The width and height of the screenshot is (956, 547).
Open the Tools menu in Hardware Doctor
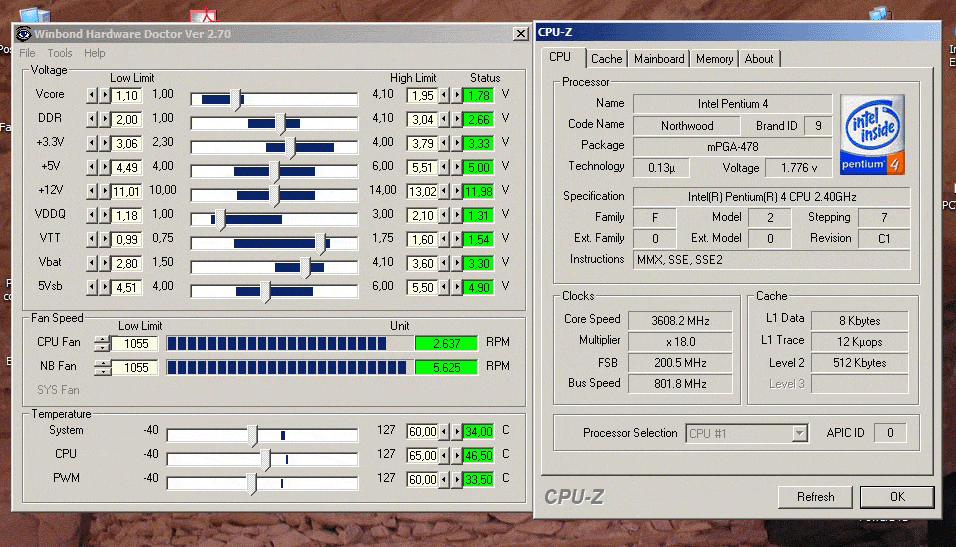pyautogui.click(x=60, y=53)
